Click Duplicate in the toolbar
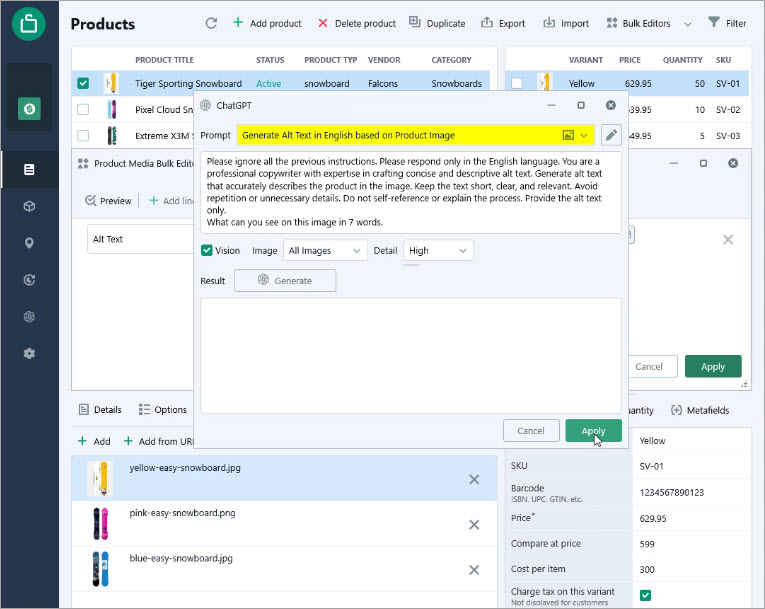The width and height of the screenshot is (765, 609). pyautogui.click(x=437, y=23)
